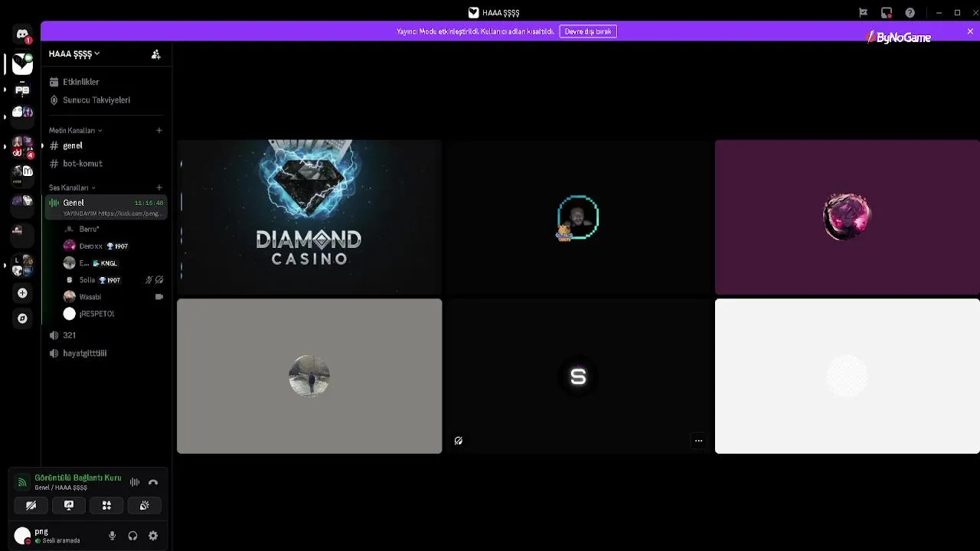The width and height of the screenshot is (980, 551).
Task: Open the soundboard button
Action: pos(145,505)
